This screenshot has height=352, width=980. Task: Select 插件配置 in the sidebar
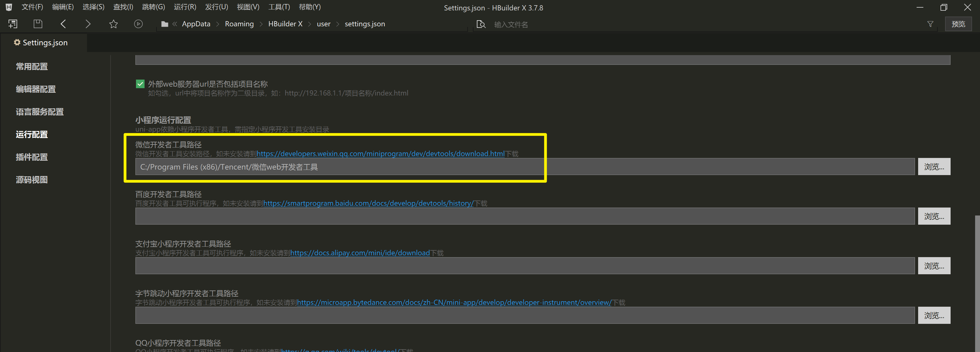pyautogui.click(x=32, y=157)
